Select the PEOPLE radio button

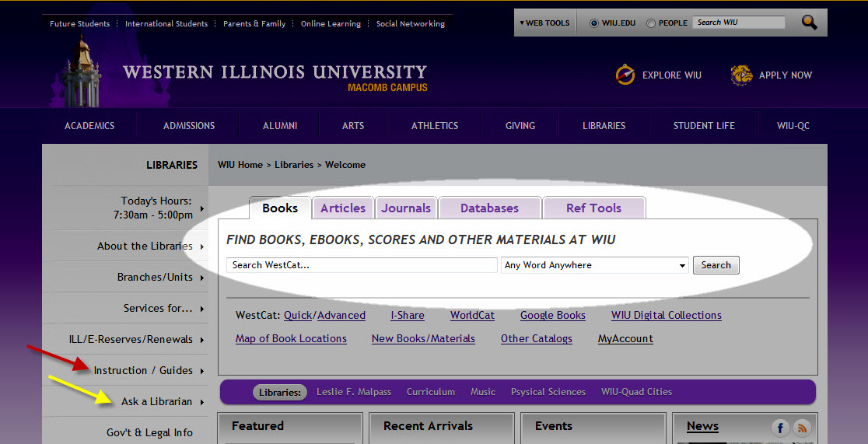[x=651, y=23]
